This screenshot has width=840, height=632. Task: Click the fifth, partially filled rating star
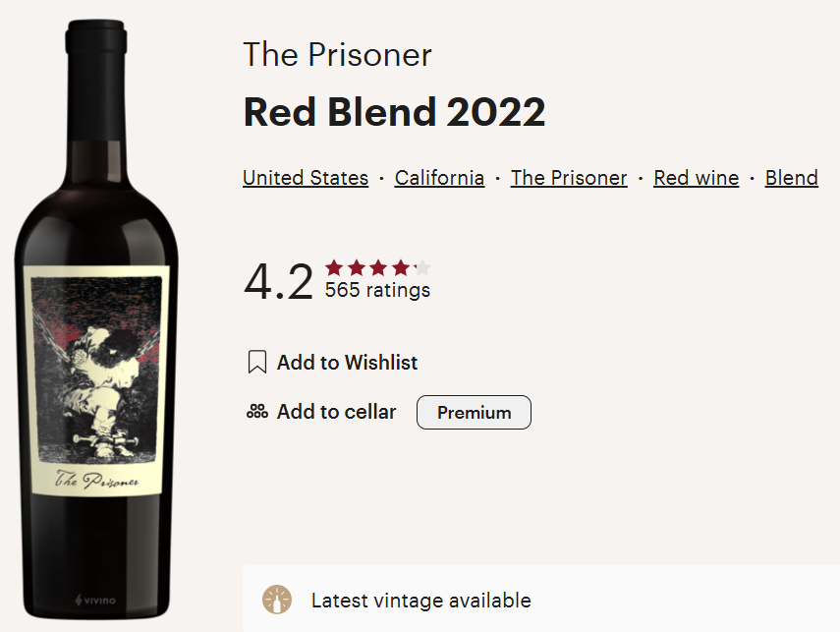(422, 267)
